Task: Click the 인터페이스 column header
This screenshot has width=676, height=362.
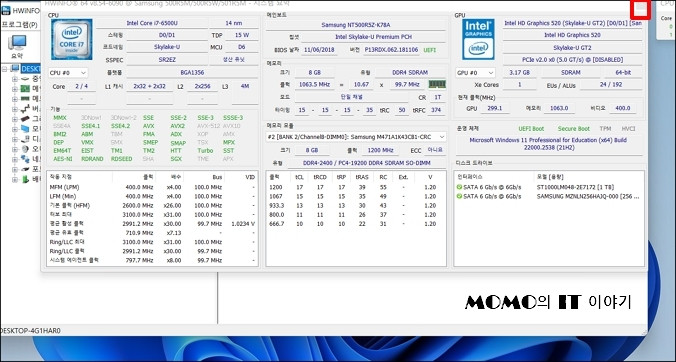Action: [x=494, y=177]
